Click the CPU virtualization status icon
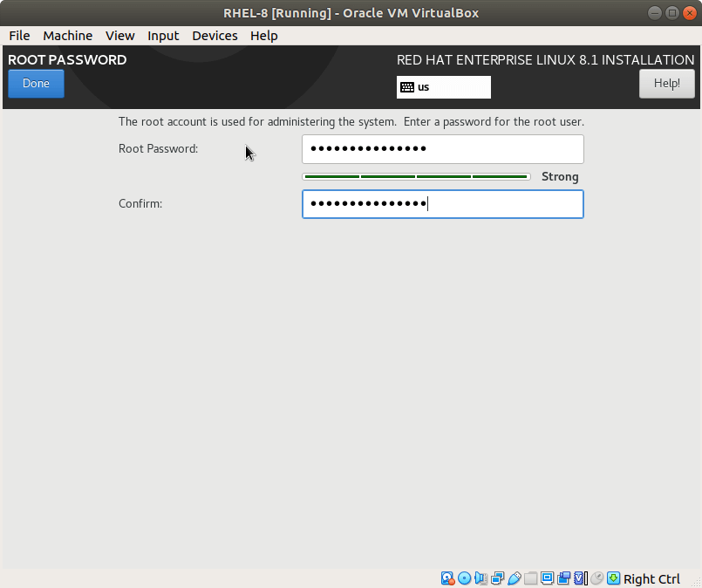Screen dimensions: 702x588 [580, 578]
